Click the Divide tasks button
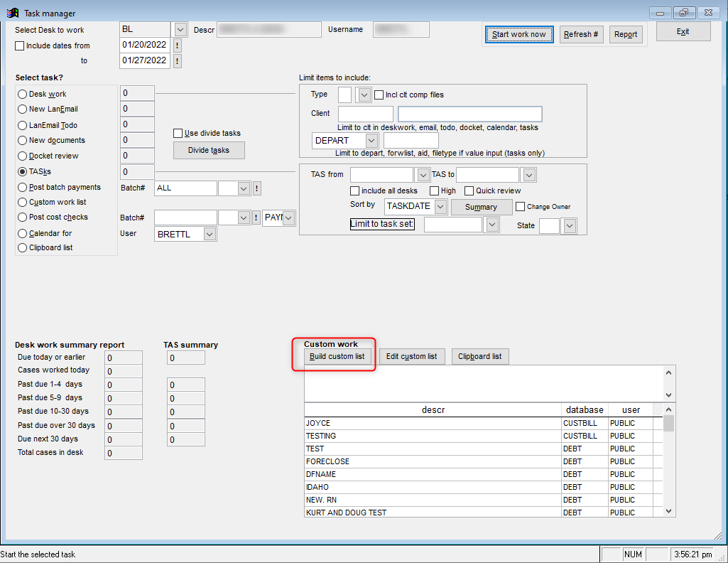The height and width of the screenshot is (563, 728). (x=209, y=151)
